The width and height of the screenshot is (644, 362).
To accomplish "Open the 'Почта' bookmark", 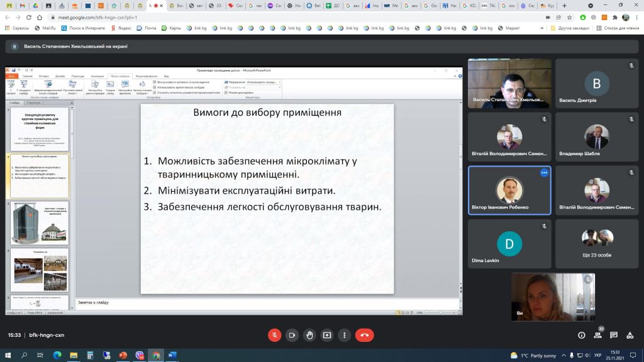I will point(146,28).
